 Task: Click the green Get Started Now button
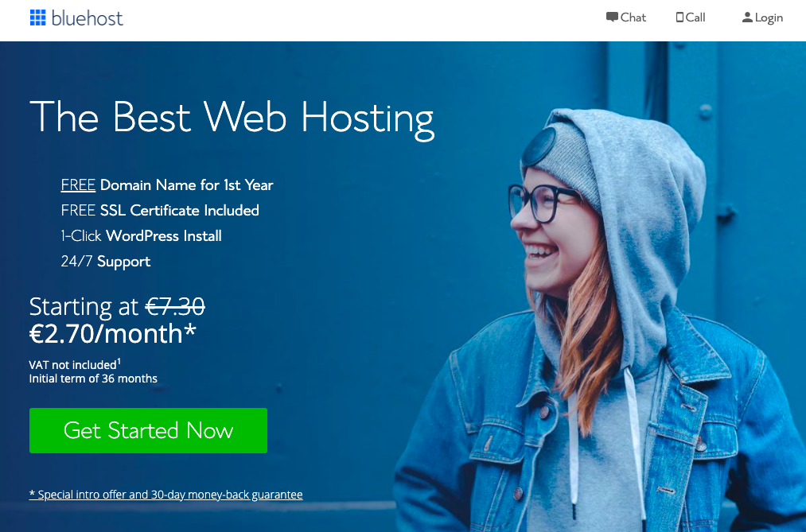(x=148, y=430)
